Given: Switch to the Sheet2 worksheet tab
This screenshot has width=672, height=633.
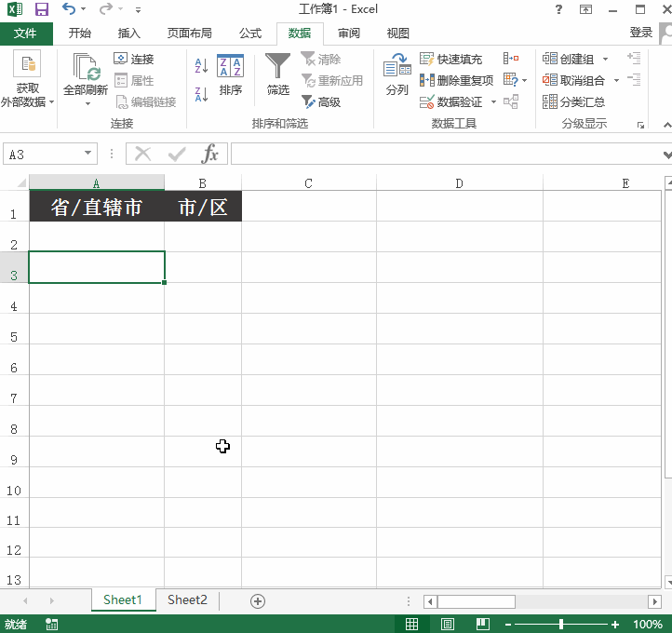Looking at the screenshot, I should pos(187,600).
